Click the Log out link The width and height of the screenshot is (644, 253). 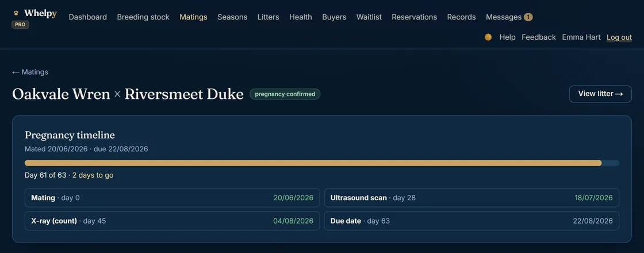pyautogui.click(x=619, y=37)
